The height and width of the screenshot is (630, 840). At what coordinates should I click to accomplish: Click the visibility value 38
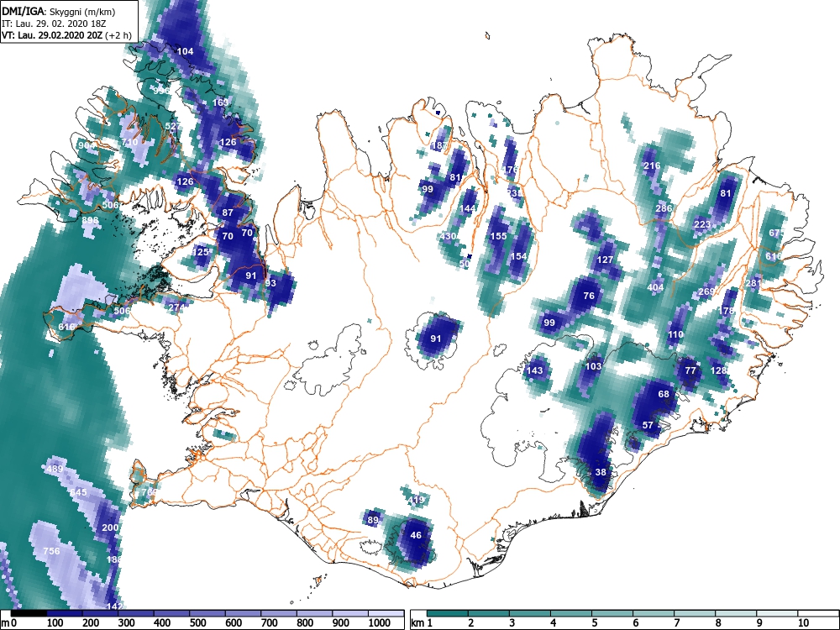point(601,472)
